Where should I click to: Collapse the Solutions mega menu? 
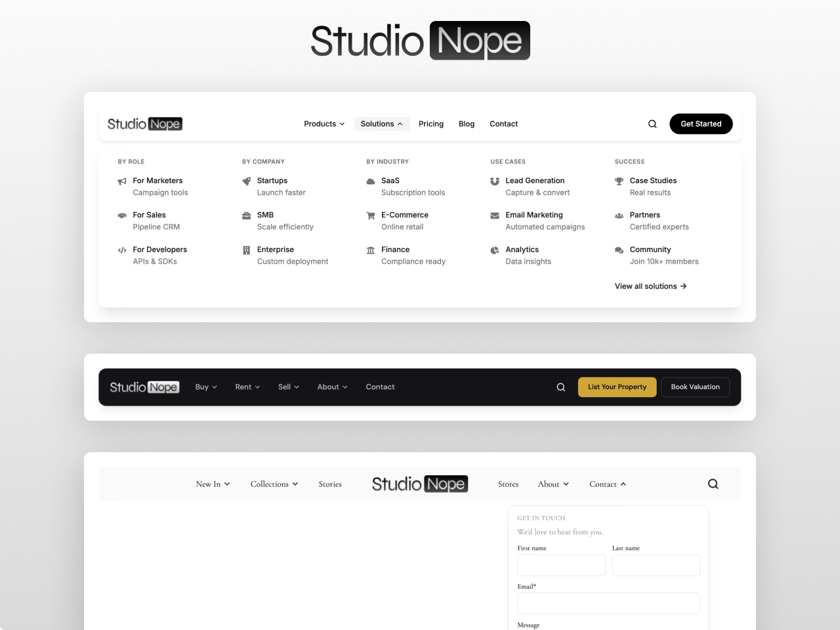tap(381, 124)
